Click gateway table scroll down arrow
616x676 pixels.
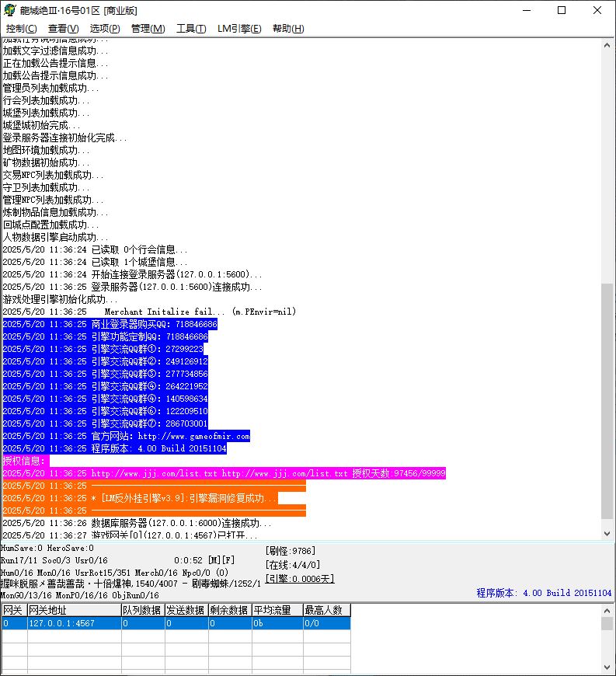pos(607,667)
